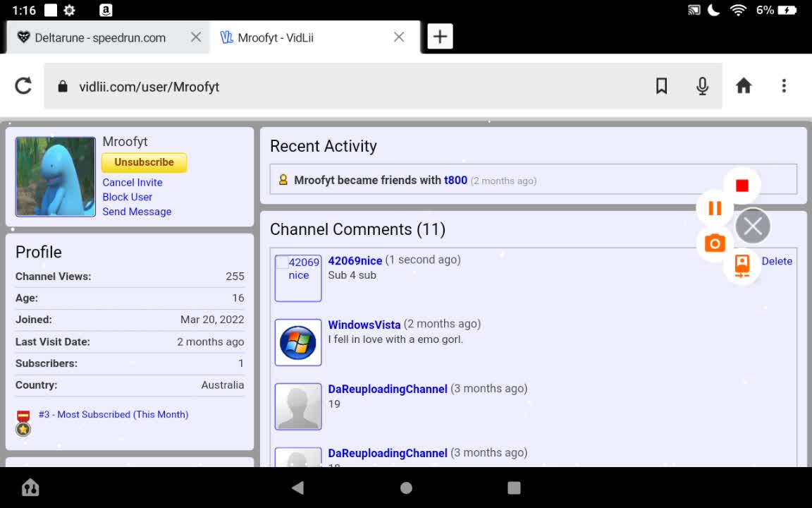Tap the battery indicator icon

[x=787, y=11]
